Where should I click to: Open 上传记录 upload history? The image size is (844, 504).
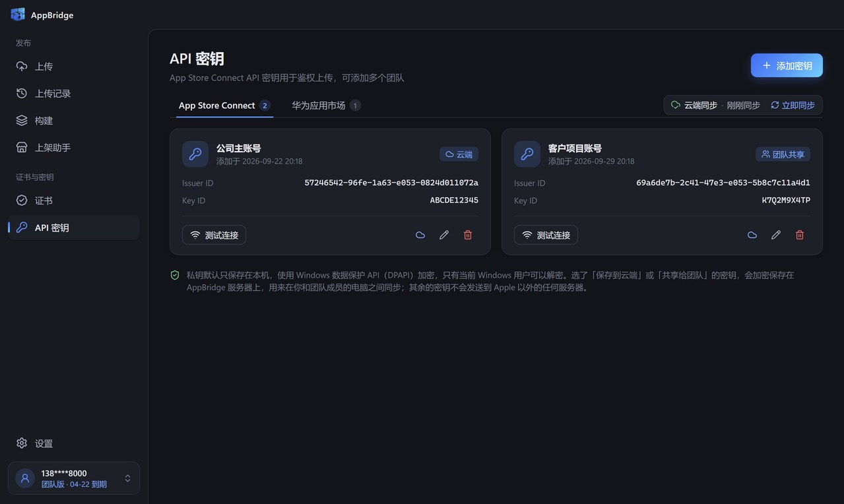click(x=74, y=94)
